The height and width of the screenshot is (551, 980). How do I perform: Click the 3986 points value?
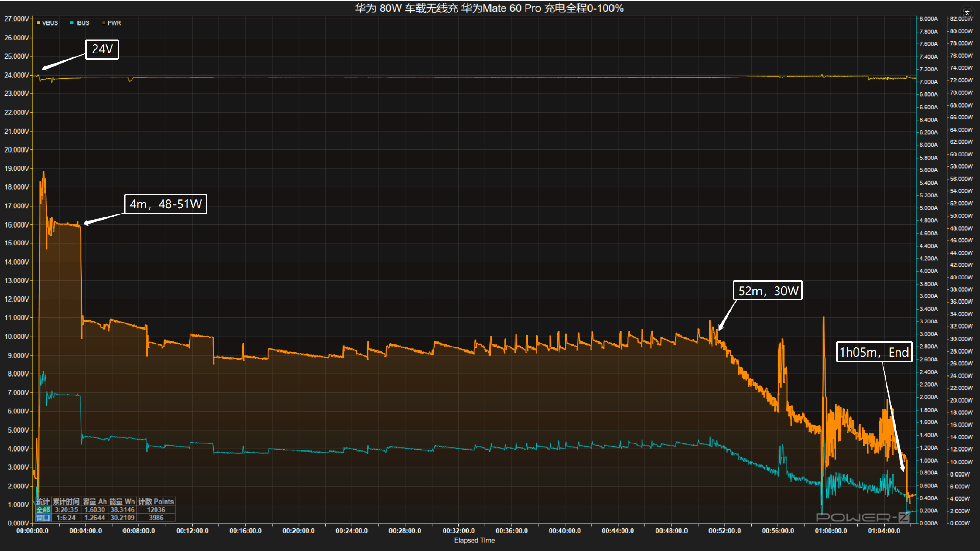point(156,518)
